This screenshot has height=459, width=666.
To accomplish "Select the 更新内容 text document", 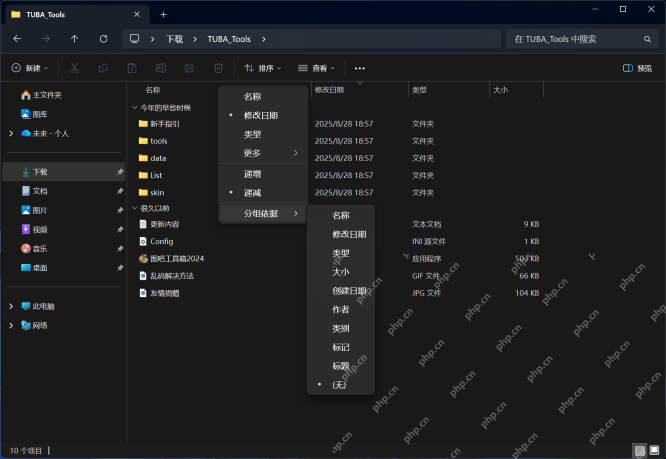I will click(x=164, y=224).
